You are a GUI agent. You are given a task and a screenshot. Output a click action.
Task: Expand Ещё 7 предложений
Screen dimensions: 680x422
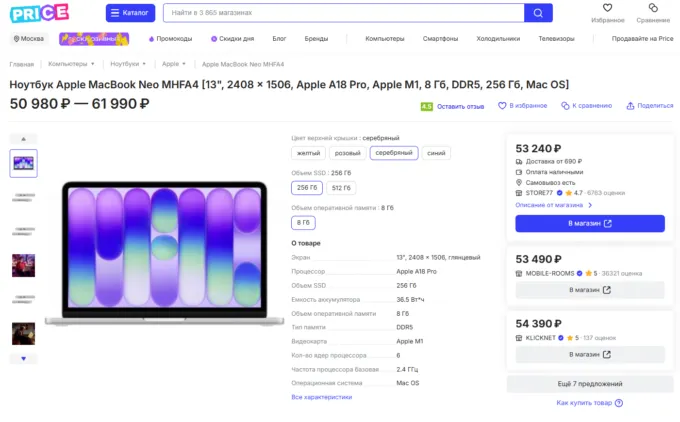pyautogui.click(x=590, y=384)
